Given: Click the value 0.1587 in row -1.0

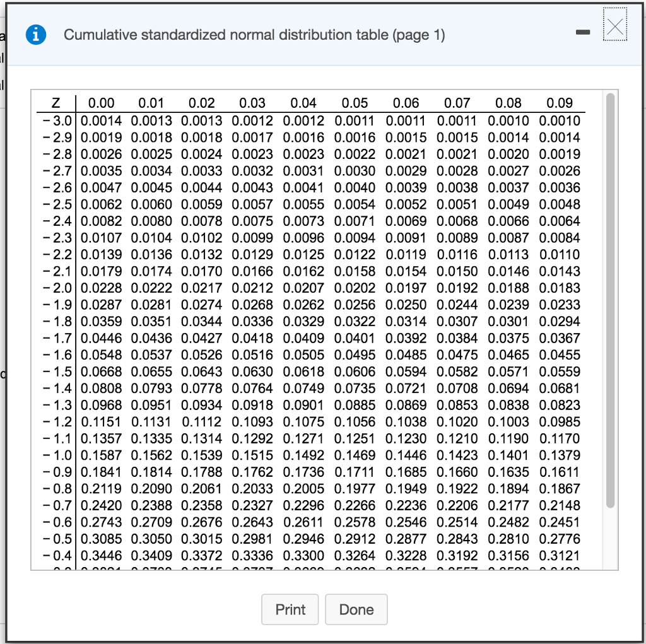Looking at the screenshot, I should tap(102, 455).
